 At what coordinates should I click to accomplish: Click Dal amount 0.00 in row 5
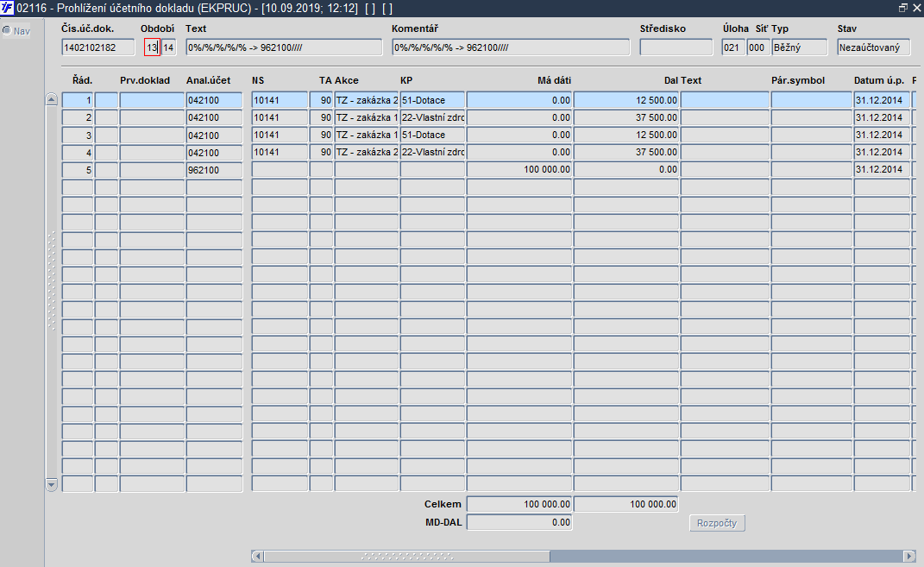[626, 169]
